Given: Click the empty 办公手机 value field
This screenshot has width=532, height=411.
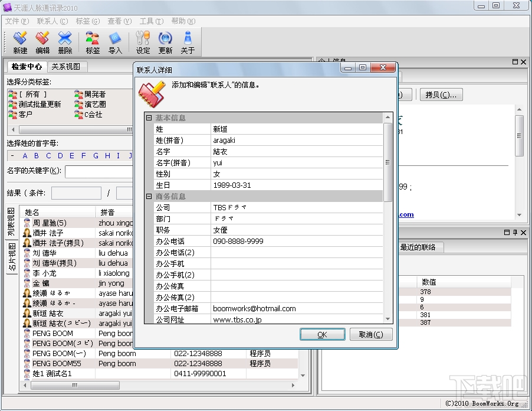Looking at the screenshot, I should point(297,263).
